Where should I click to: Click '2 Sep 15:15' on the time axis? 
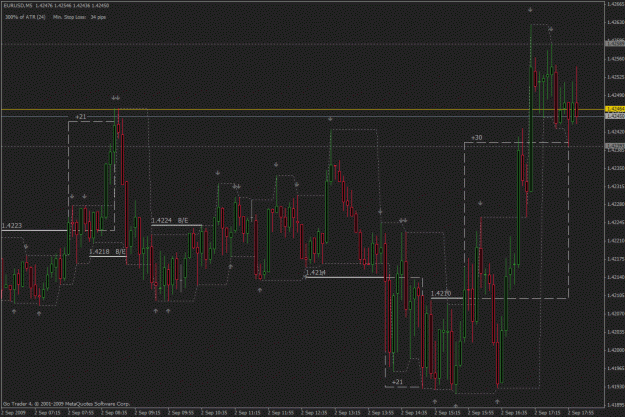(x=448, y=413)
